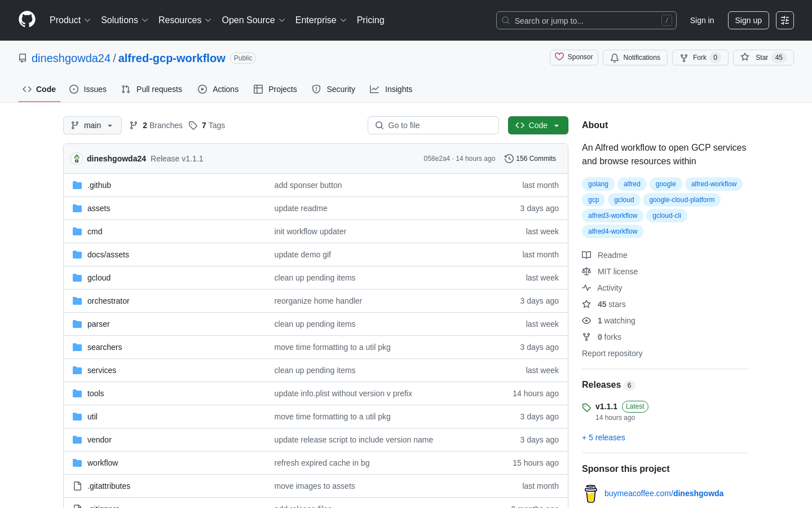The height and width of the screenshot is (508, 812).
Task: Select the google-cloud-platform topic tag
Action: pos(682,200)
